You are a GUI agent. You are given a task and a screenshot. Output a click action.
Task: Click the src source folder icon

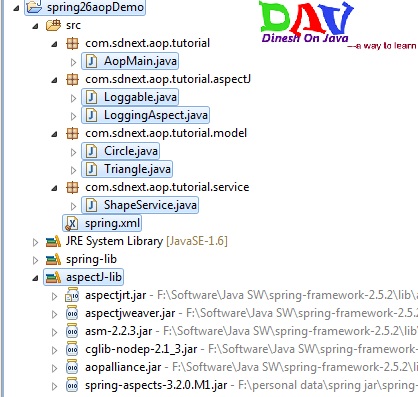pos(53,25)
